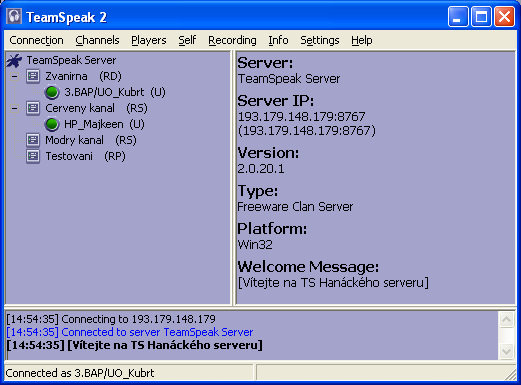Open the Info menu
This screenshot has height=385, width=521.
click(278, 40)
